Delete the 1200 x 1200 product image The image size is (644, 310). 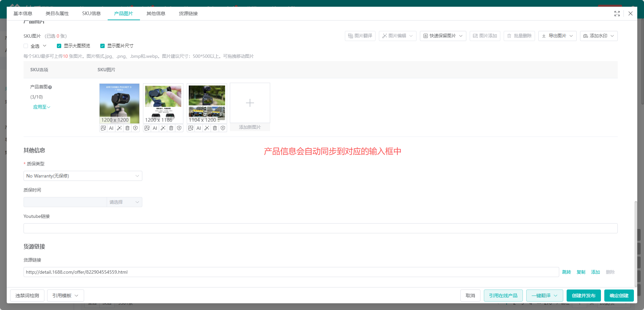point(128,128)
